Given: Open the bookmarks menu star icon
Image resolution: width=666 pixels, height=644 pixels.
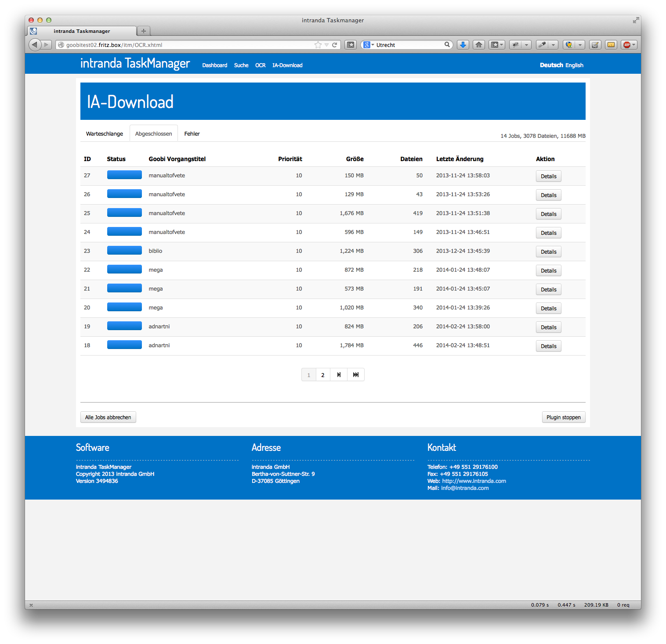Looking at the screenshot, I should click(495, 45).
